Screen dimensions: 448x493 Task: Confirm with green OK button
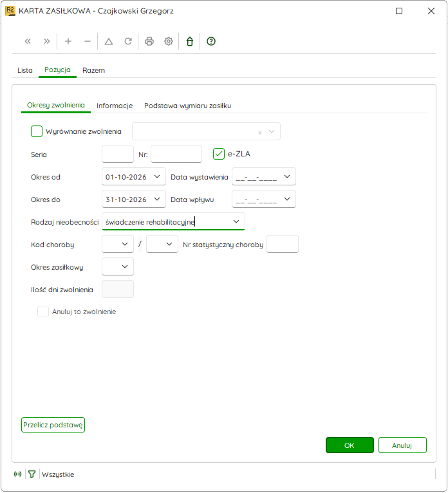350,445
